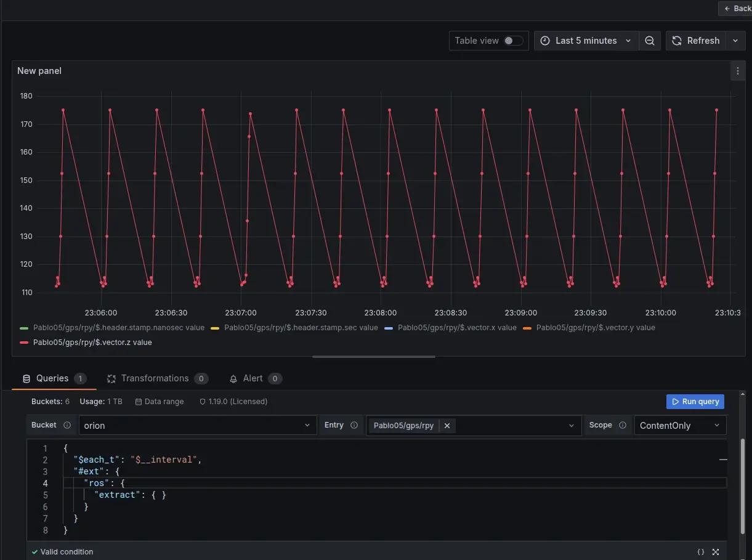The image size is (752, 560).
Task: Click the Run query button
Action: coord(695,401)
